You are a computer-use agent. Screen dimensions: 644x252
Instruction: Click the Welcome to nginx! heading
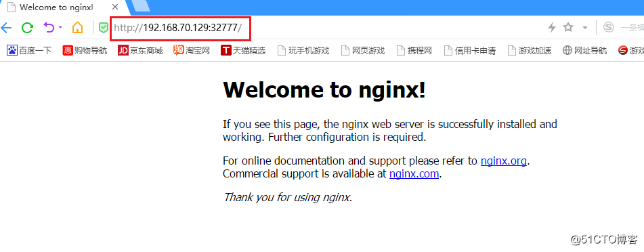tap(324, 89)
